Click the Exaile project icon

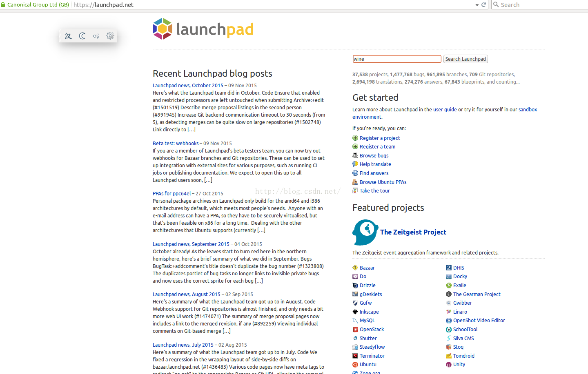[449, 285]
